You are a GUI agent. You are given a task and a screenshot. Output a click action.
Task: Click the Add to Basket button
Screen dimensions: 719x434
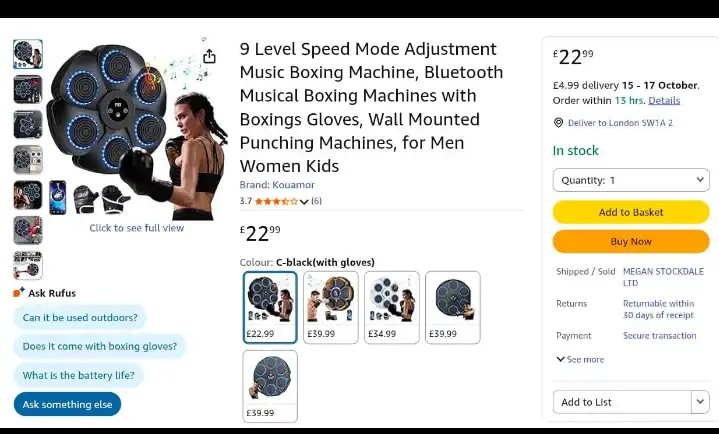click(x=630, y=212)
